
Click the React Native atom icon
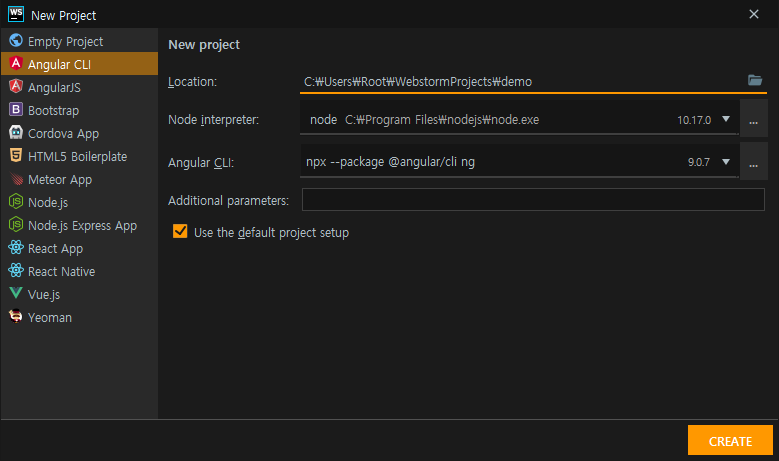pos(16,270)
